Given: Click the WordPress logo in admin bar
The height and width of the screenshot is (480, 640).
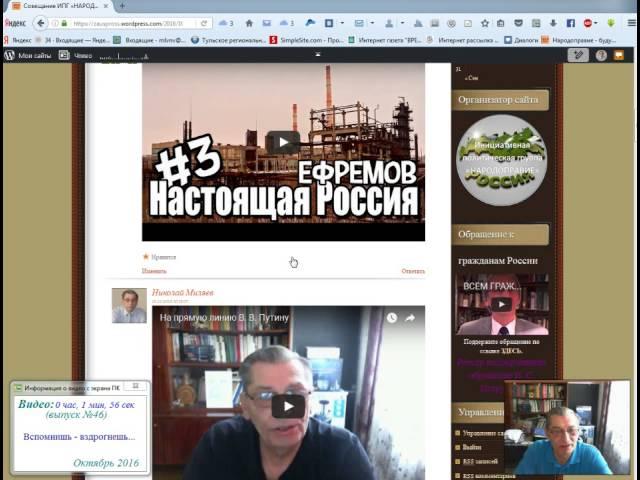Looking at the screenshot, I should tap(10, 55).
